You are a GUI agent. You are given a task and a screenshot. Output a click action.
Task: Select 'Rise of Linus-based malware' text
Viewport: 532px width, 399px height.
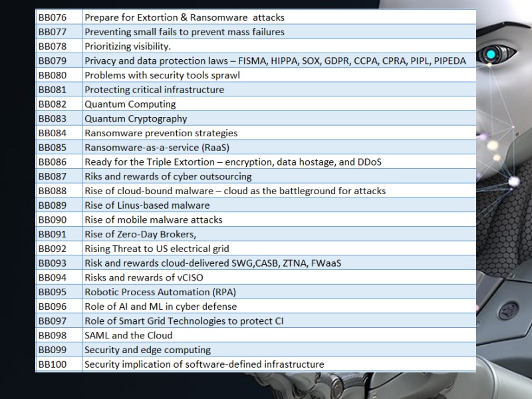[x=147, y=205]
